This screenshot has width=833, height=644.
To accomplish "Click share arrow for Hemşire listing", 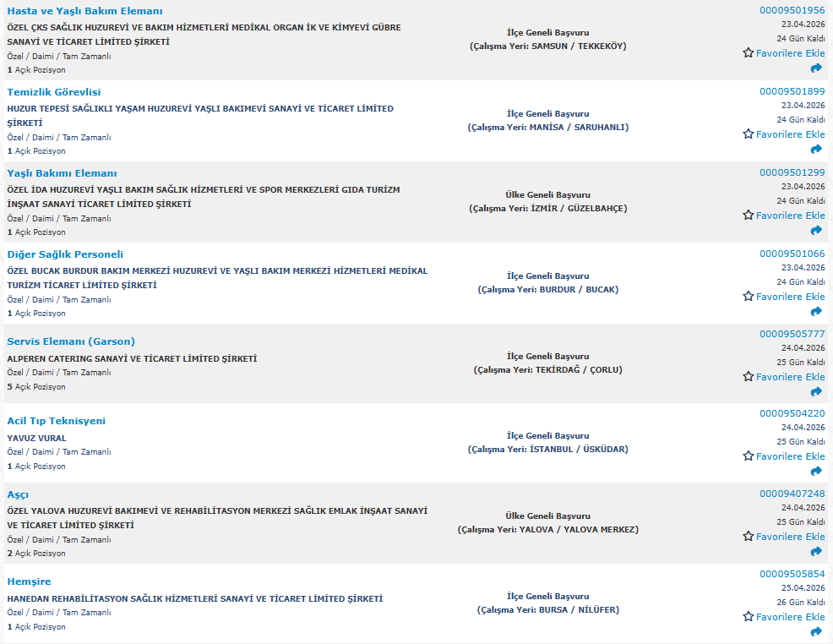I will (816, 632).
